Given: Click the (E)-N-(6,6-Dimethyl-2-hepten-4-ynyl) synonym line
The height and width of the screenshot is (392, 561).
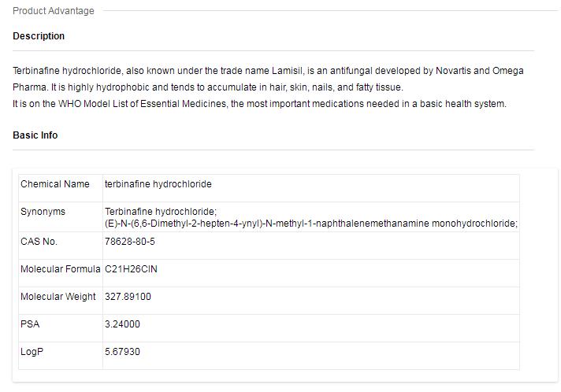Looking at the screenshot, I should tap(311, 224).
